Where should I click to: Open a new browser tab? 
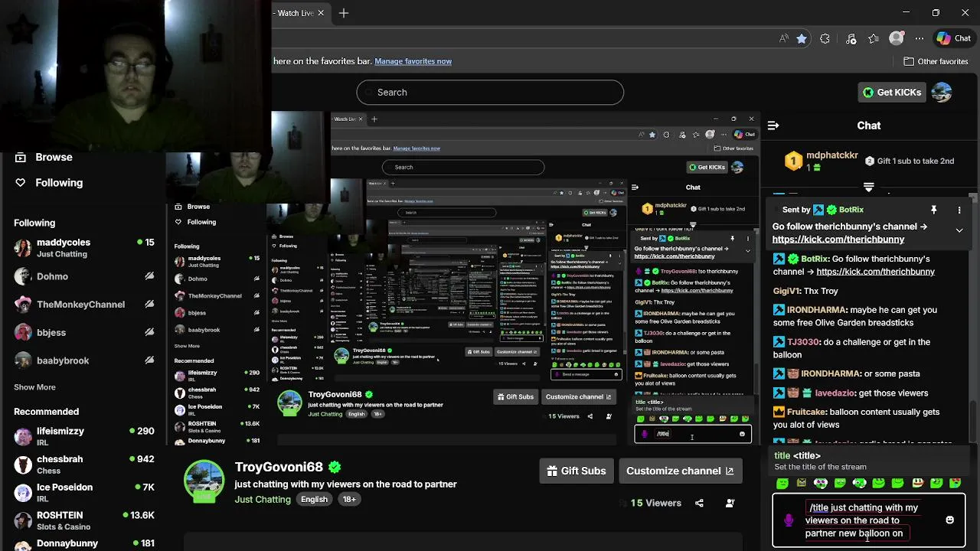(344, 13)
